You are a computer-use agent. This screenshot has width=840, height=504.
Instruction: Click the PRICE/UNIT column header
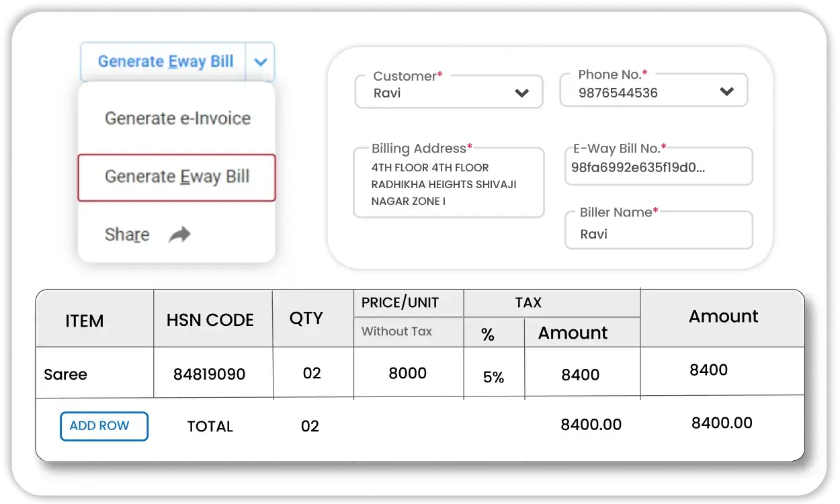click(400, 302)
